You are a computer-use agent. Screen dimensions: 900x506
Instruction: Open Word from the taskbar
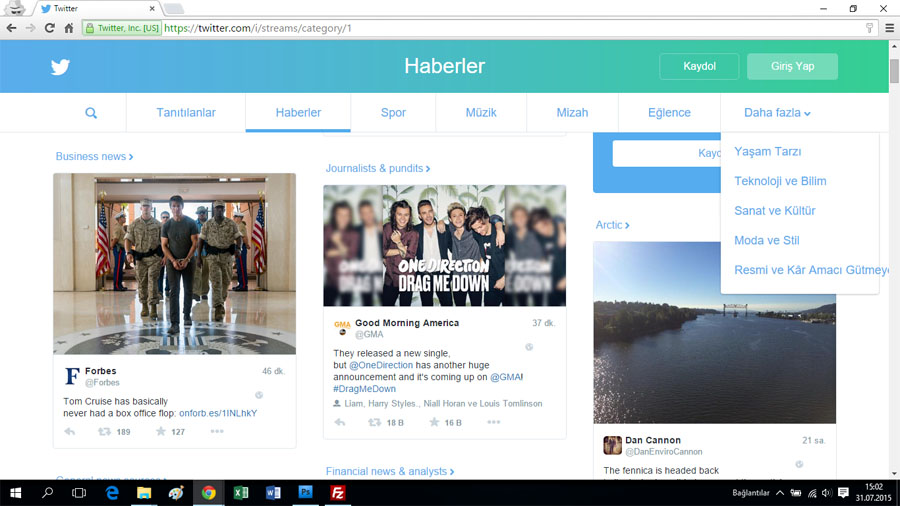[273, 493]
